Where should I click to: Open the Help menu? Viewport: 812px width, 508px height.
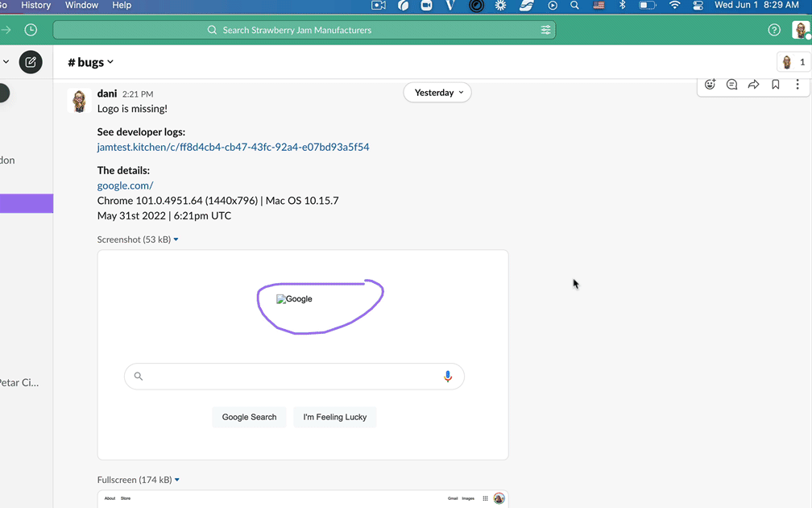pos(122,5)
